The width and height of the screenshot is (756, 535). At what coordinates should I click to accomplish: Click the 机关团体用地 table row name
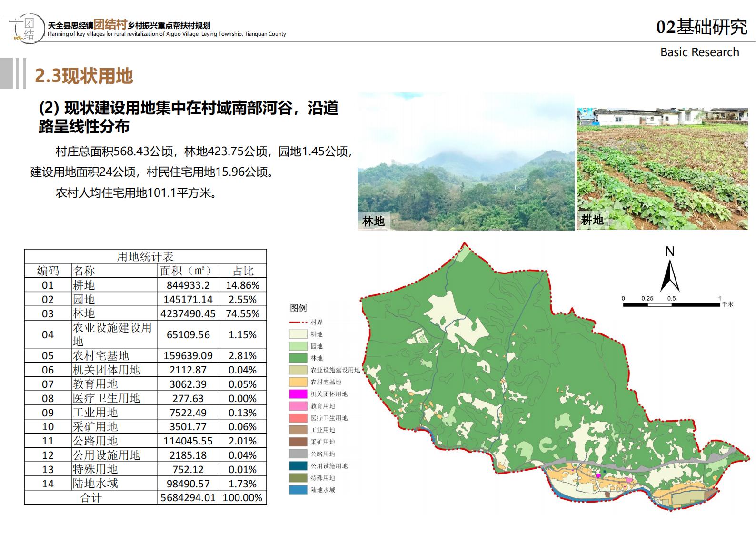[114, 370]
